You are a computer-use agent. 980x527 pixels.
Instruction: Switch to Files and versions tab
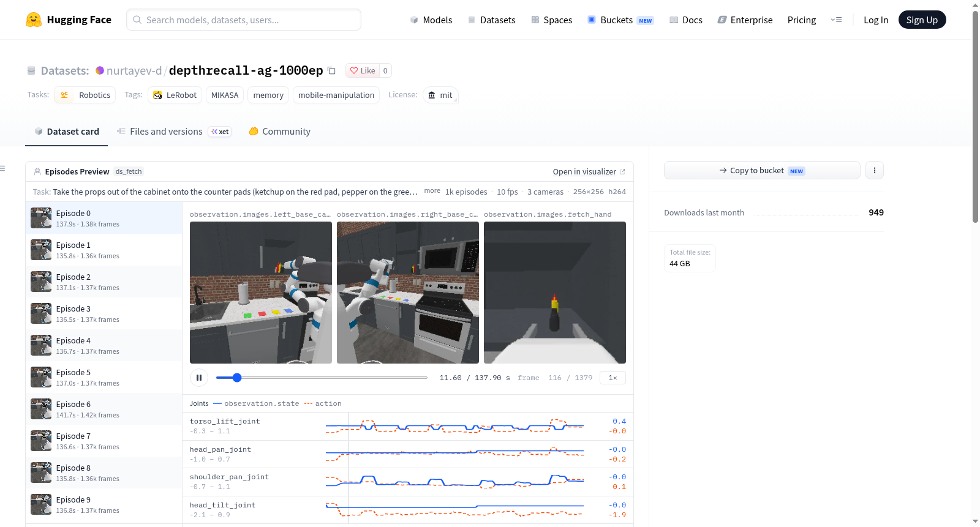[x=174, y=132]
